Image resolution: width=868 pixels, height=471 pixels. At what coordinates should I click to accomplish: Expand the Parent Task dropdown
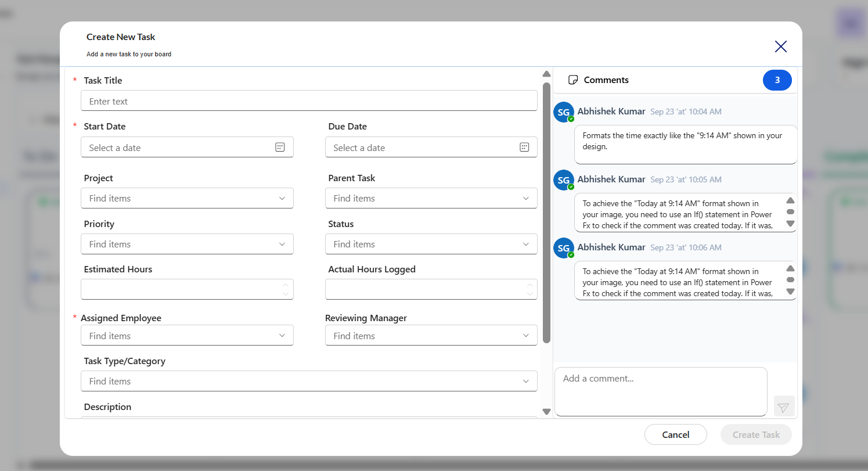click(x=526, y=198)
